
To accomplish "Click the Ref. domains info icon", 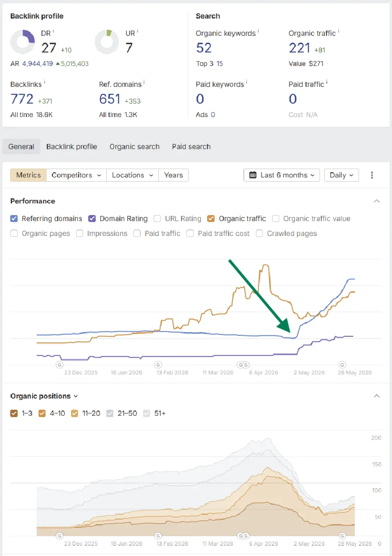I will (144, 82).
